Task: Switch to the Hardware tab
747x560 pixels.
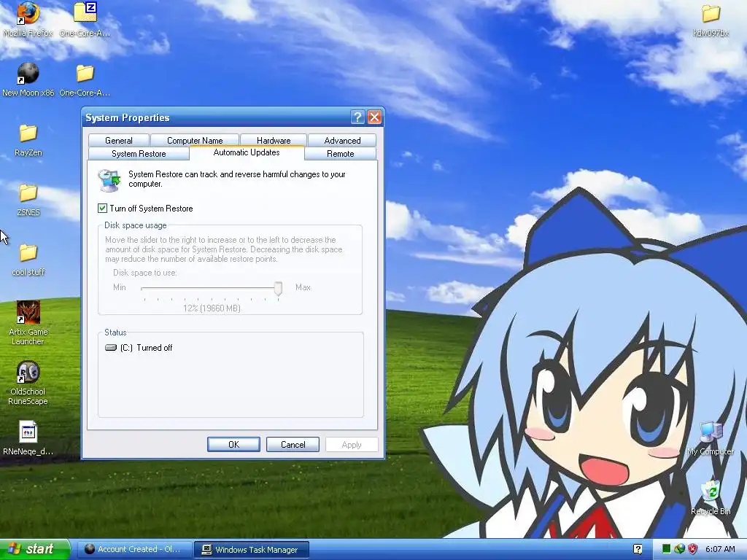Action: (274, 141)
